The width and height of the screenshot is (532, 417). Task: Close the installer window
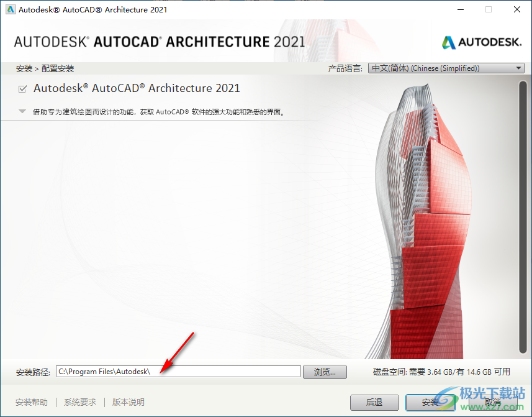(x=516, y=9)
